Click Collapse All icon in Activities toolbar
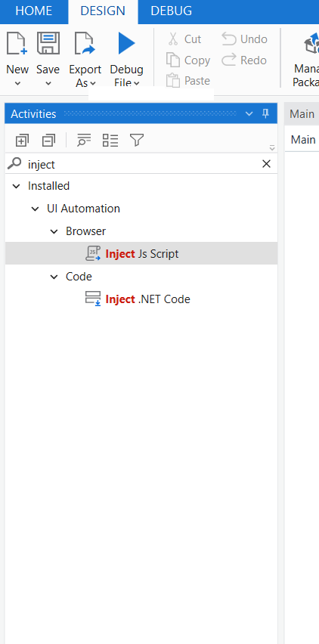Screen dimensions: 319x644 click(48, 141)
